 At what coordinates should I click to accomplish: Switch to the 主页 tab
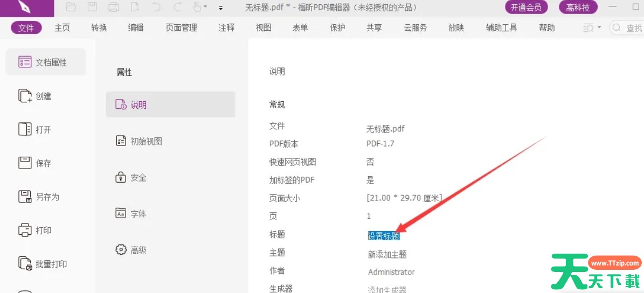pos(63,28)
